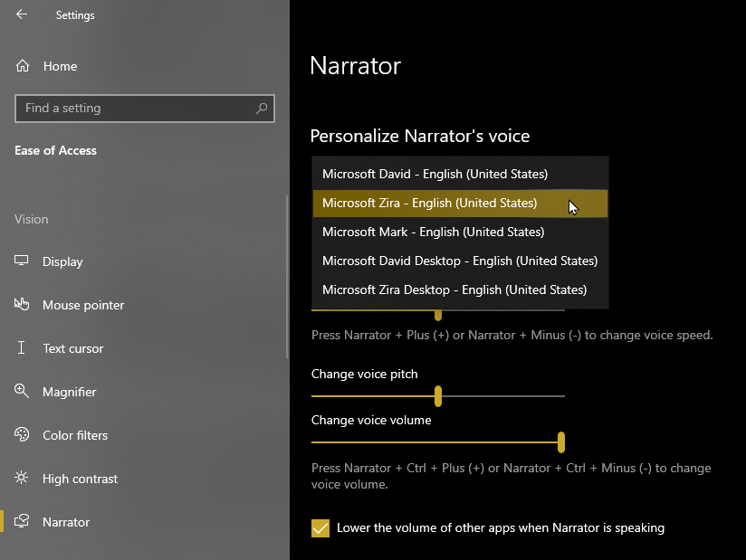746x560 pixels.
Task: Click the Narrator sidebar icon
Action: click(x=22, y=521)
